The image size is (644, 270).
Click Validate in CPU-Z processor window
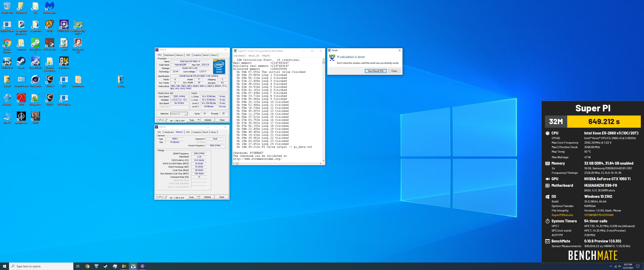(208, 120)
